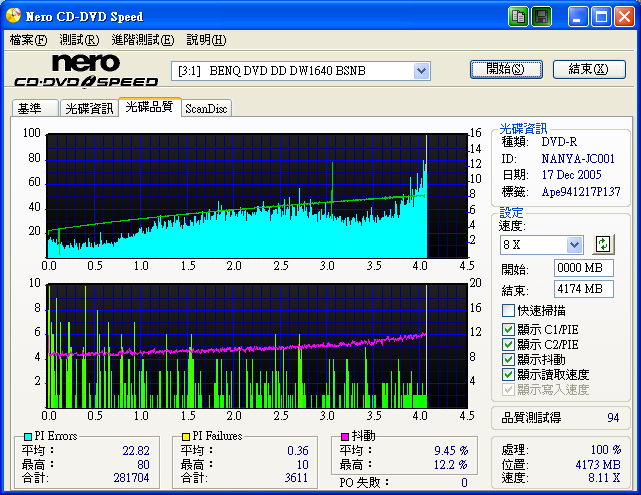
Task: Click PI Failures average 0.36
Action: pyautogui.click(x=298, y=450)
